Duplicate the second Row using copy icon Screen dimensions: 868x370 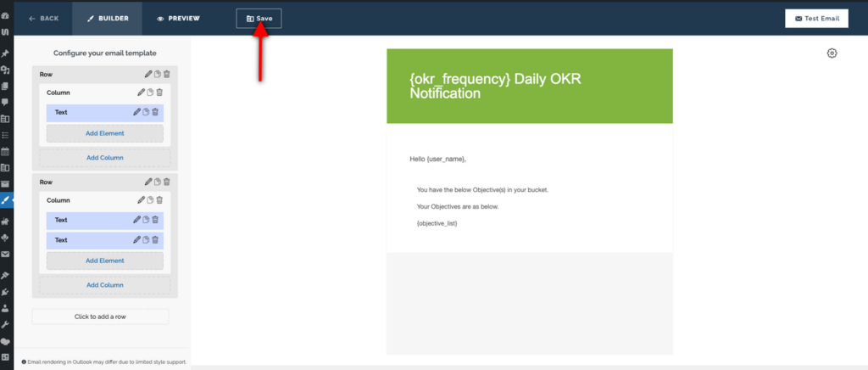pos(158,182)
